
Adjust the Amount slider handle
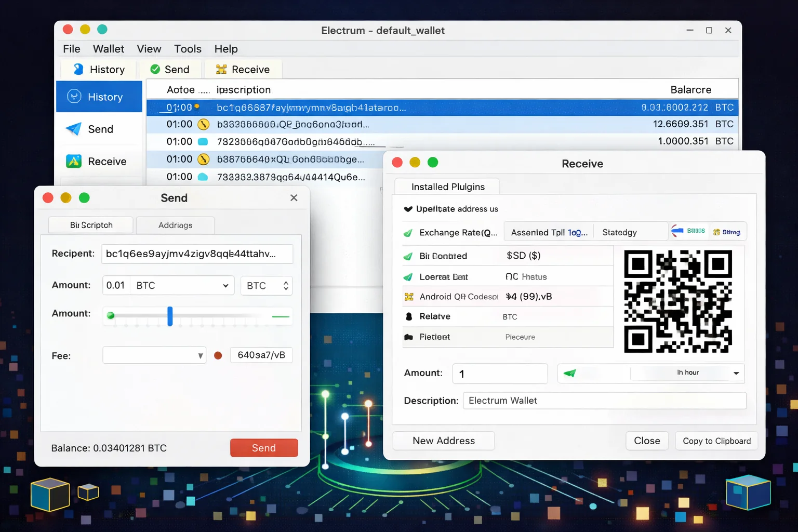(x=170, y=316)
